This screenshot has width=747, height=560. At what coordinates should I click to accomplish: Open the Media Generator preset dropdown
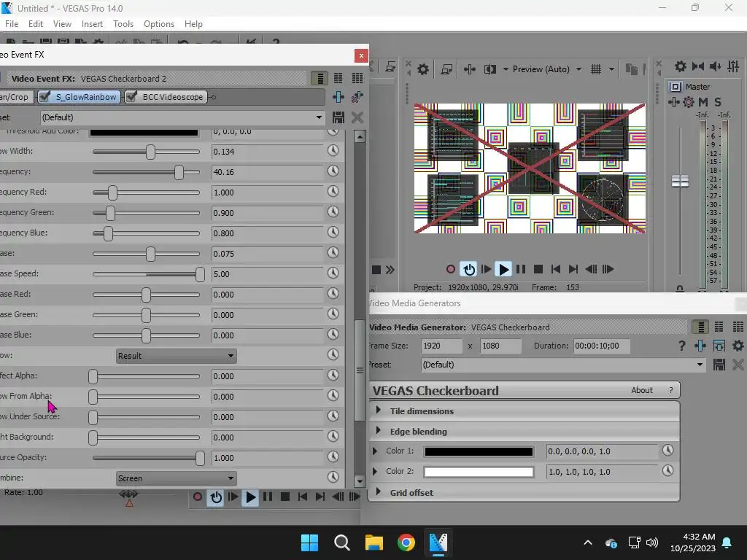(700, 365)
